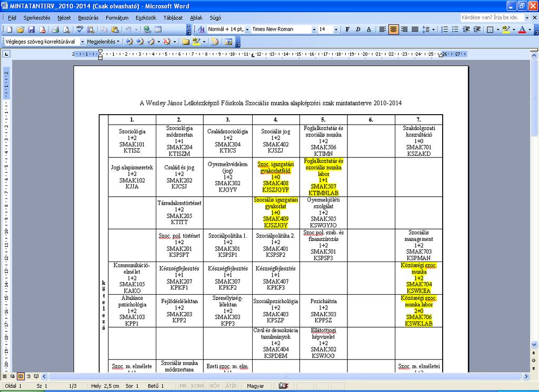
Task: Start a bulleted list
Action: pyautogui.click(x=455, y=29)
